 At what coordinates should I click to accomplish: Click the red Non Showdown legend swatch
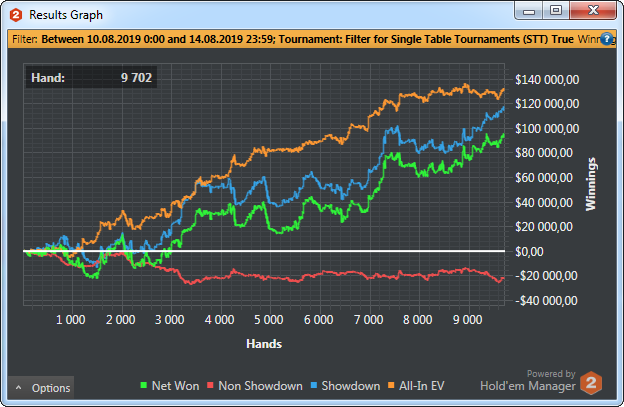click(x=211, y=385)
